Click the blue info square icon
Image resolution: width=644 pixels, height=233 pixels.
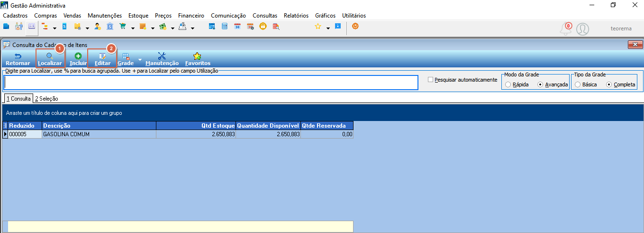338,27
